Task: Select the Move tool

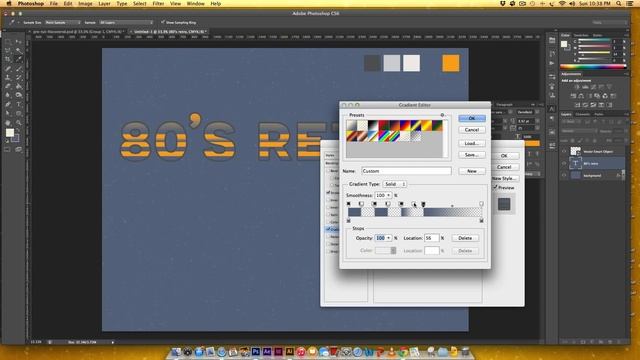Action: click(18, 42)
